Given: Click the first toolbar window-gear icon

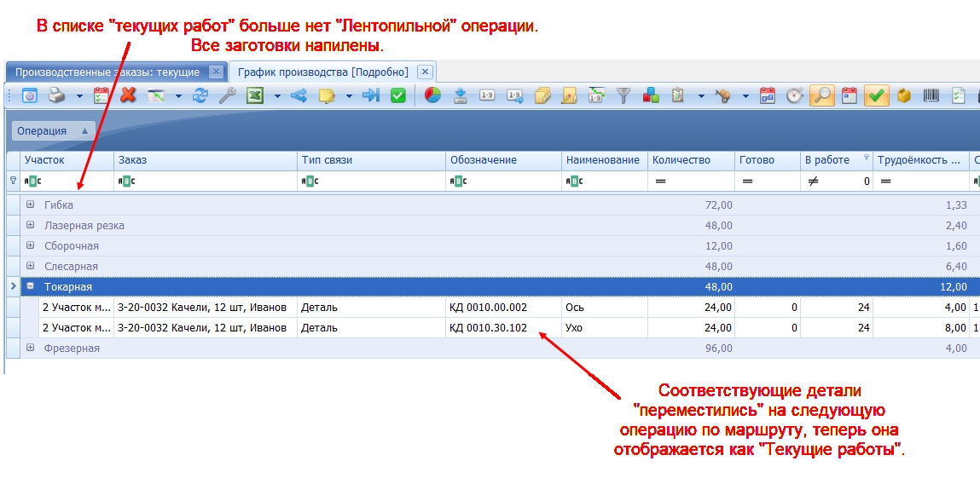Looking at the screenshot, I should [x=29, y=95].
